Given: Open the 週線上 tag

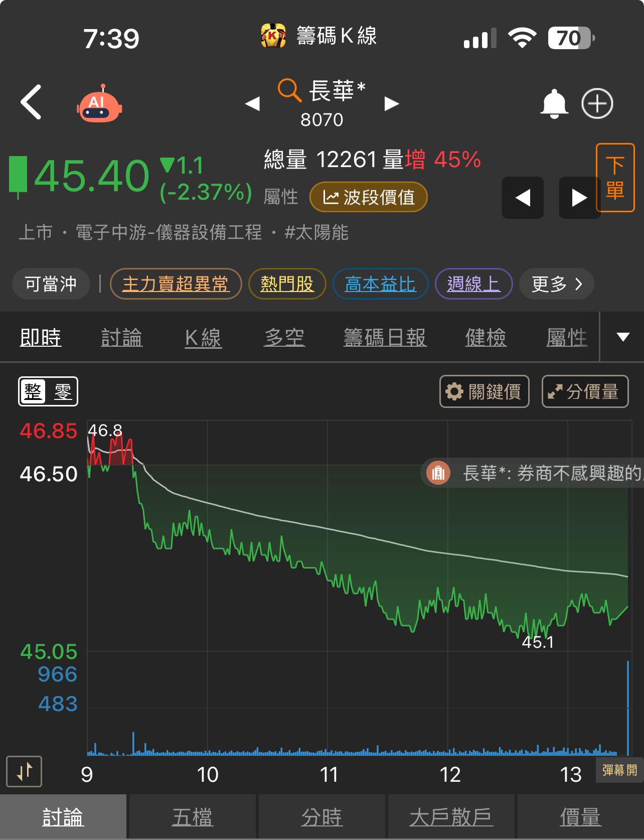Looking at the screenshot, I should (474, 284).
